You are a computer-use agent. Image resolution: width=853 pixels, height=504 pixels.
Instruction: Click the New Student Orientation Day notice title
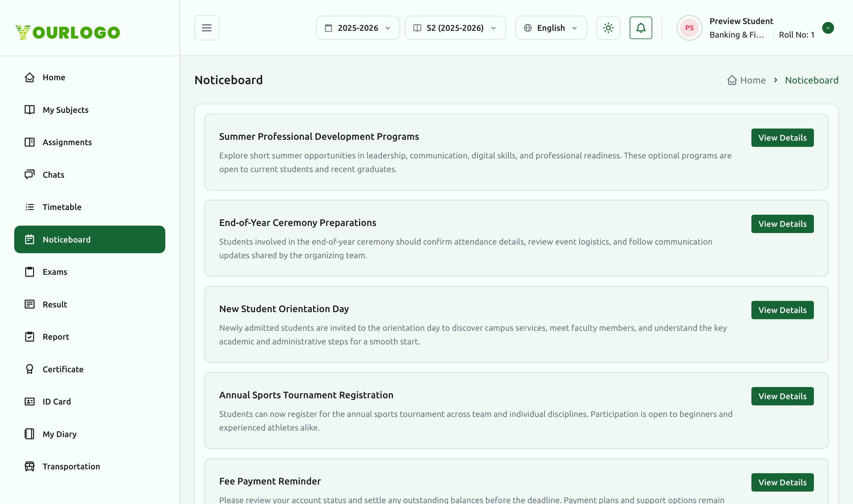pyautogui.click(x=284, y=309)
